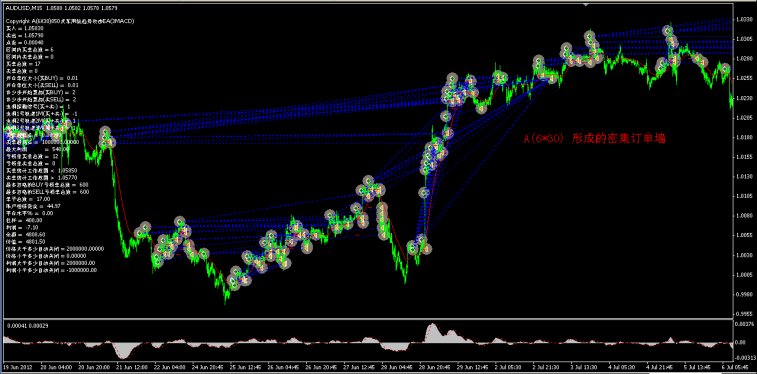Select the lone order marker near 1.0105 level
This screenshot has height=374, width=757.
coord(424,193)
